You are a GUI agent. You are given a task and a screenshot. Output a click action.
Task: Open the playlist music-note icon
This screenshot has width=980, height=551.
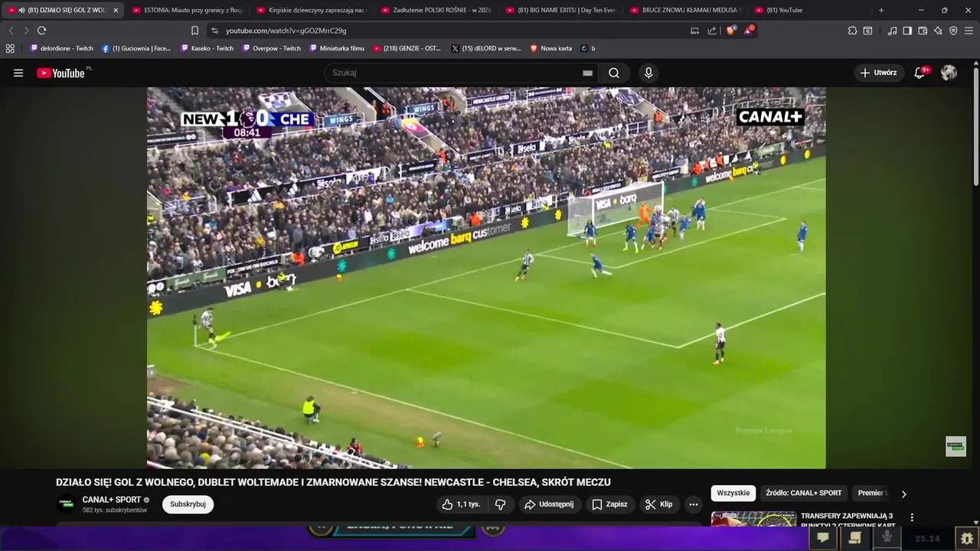pos(892,31)
